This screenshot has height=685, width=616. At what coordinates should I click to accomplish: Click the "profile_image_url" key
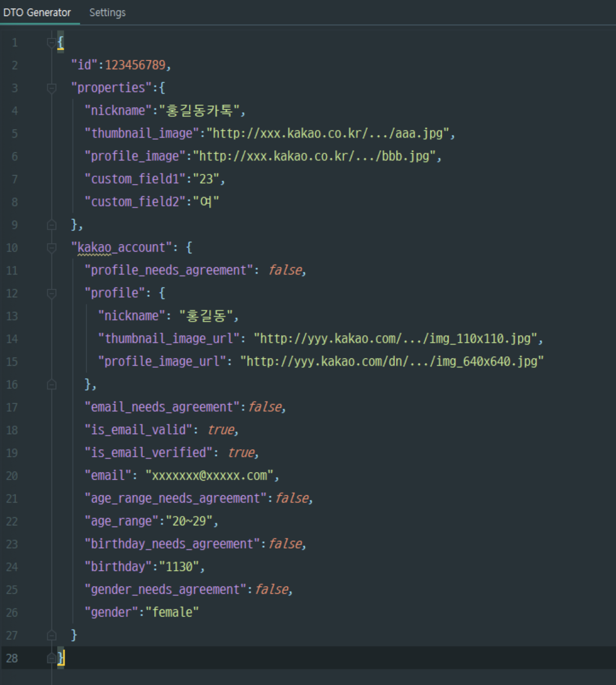pyautogui.click(x=162, y=362)
